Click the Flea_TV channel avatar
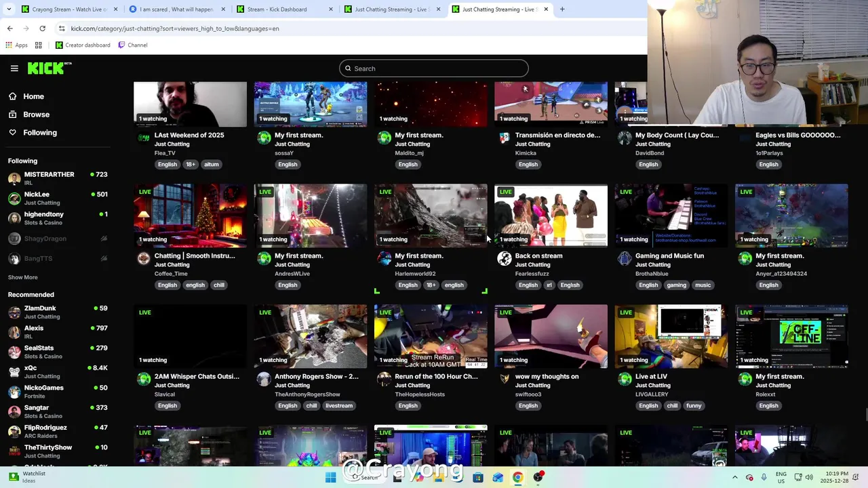The width and height of the screenshot is (868, 488). tap(144, 138)
